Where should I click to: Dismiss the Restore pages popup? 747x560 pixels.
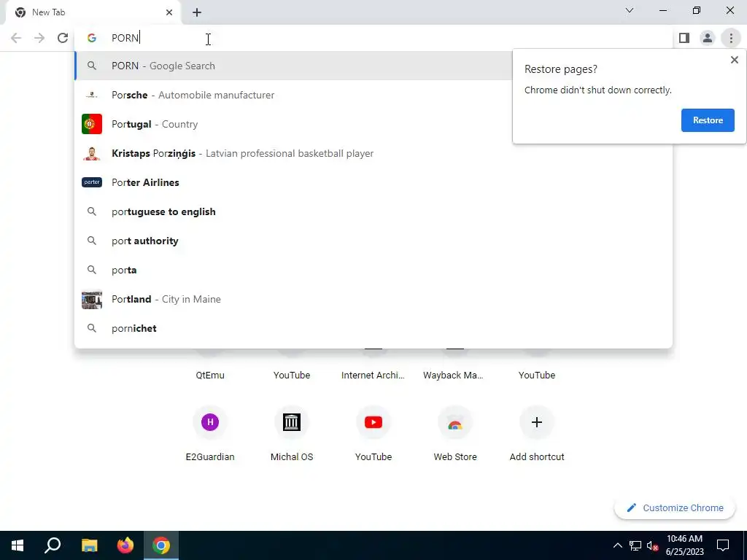click(x=734, y=60)
